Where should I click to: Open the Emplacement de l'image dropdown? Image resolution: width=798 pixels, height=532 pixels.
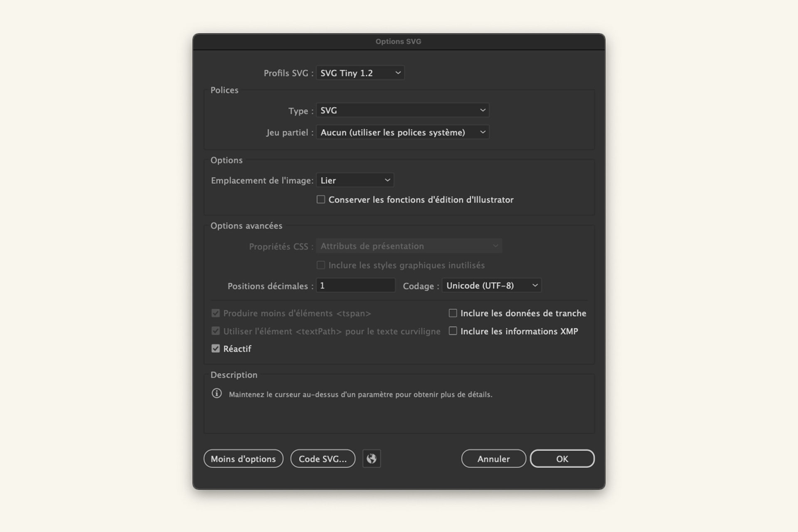(x=355, y=180)
